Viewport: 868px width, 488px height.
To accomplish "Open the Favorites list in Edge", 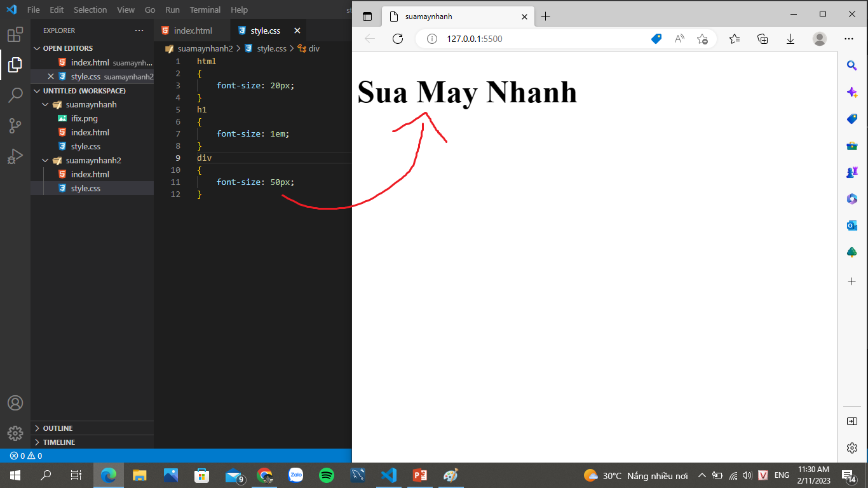I will pos(735,39).
